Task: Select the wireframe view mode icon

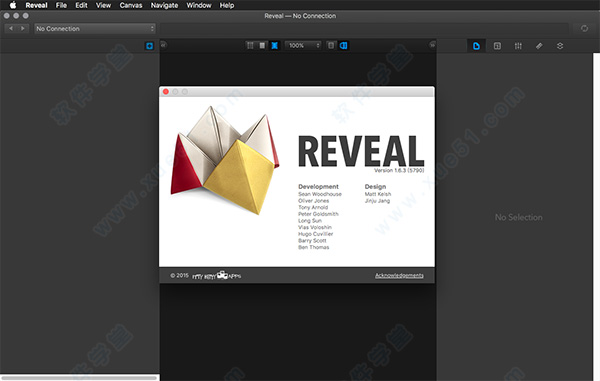Action: (x=250, y=46)
